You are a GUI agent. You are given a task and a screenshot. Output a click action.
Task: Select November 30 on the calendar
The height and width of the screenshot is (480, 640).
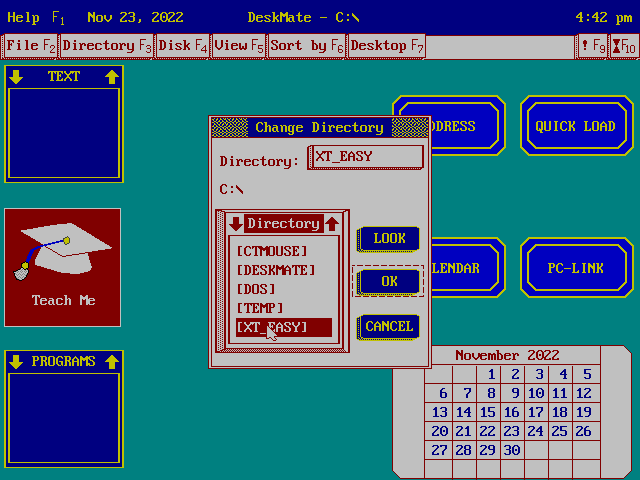click(x=511, y=450)
